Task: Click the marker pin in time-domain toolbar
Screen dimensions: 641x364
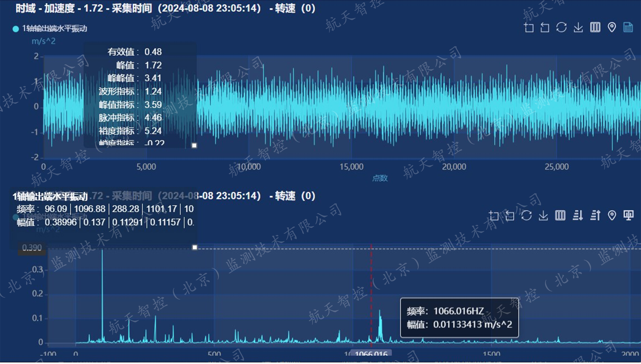Action: [612, 27]
